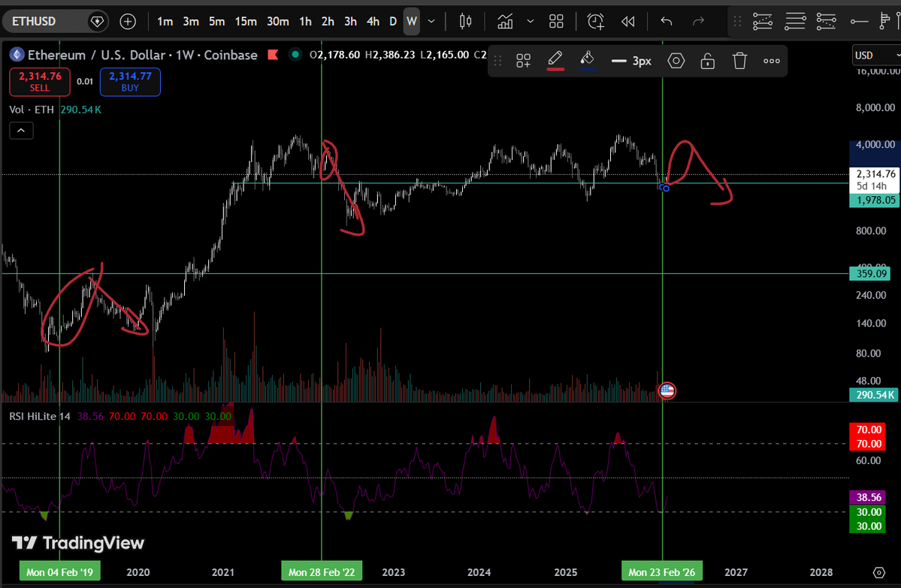Select the W weekly interval
The image size is (901, 588).
pos(412,21)
